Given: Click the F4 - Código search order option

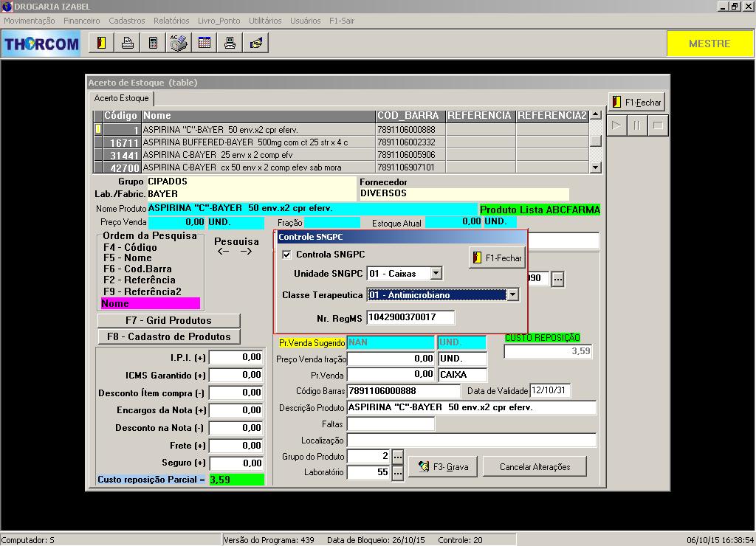Looking at the screenshot, I should pyautogui.click(x=130, y=247).
